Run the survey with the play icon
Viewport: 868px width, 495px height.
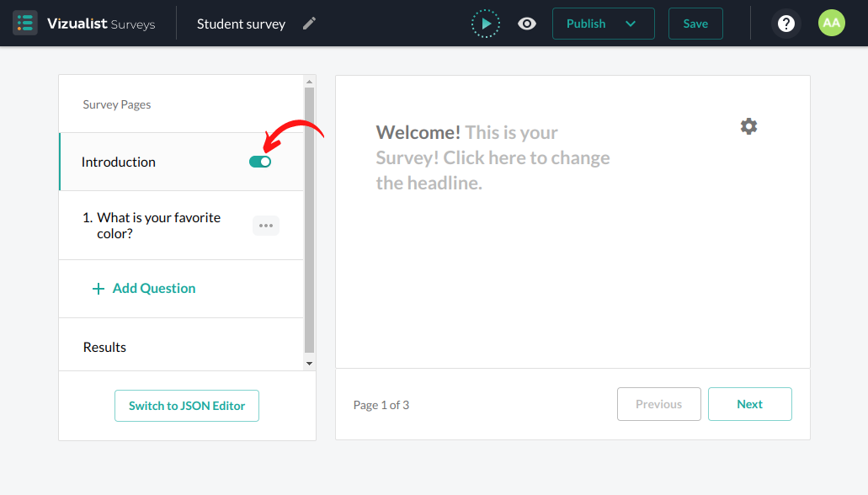[x=486, y=24]
